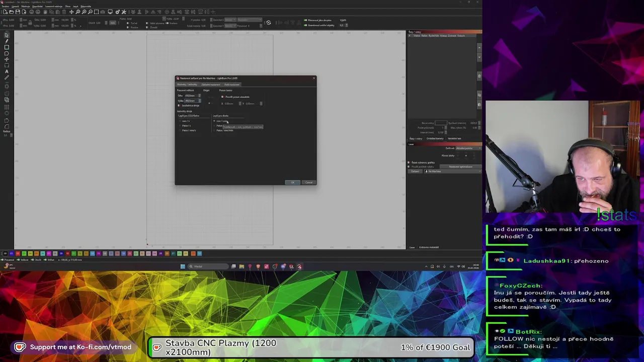This screenshot has height=362, width=644.
Task: Open the Nápověda menu
Action: [x=86, y=7]
